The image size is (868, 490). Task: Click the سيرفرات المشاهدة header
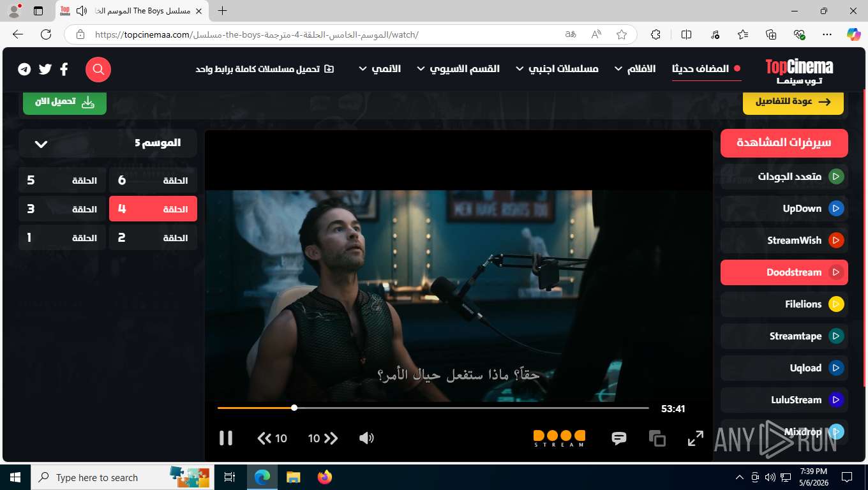(784, 143)
